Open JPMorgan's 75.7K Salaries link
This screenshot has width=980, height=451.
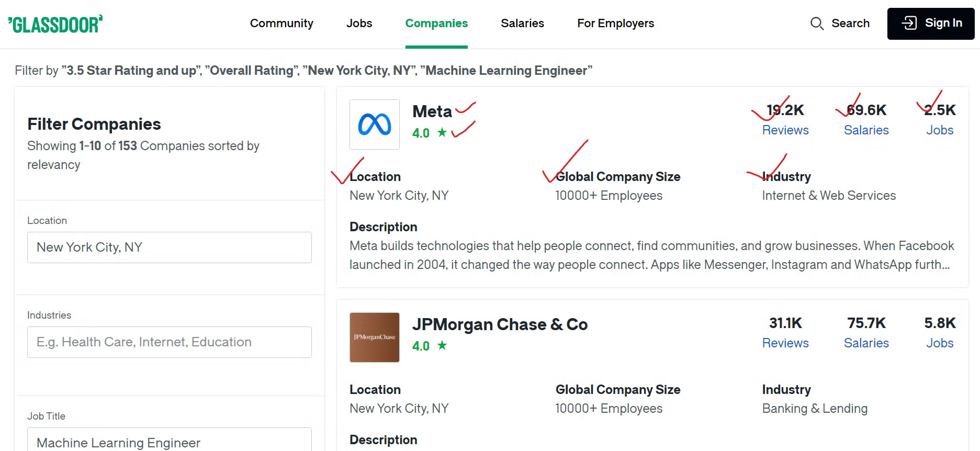click(866, 343)
